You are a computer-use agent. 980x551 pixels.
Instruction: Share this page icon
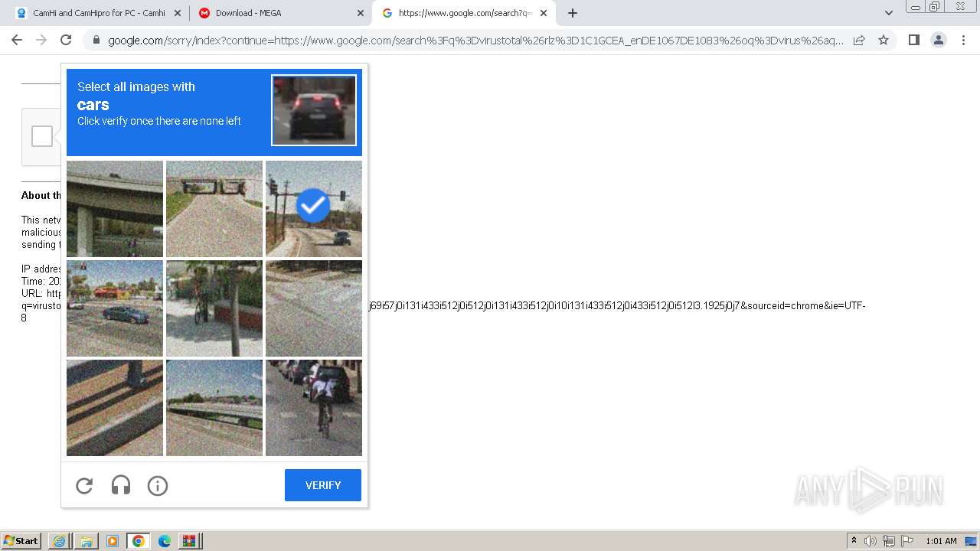click(859, 40)
